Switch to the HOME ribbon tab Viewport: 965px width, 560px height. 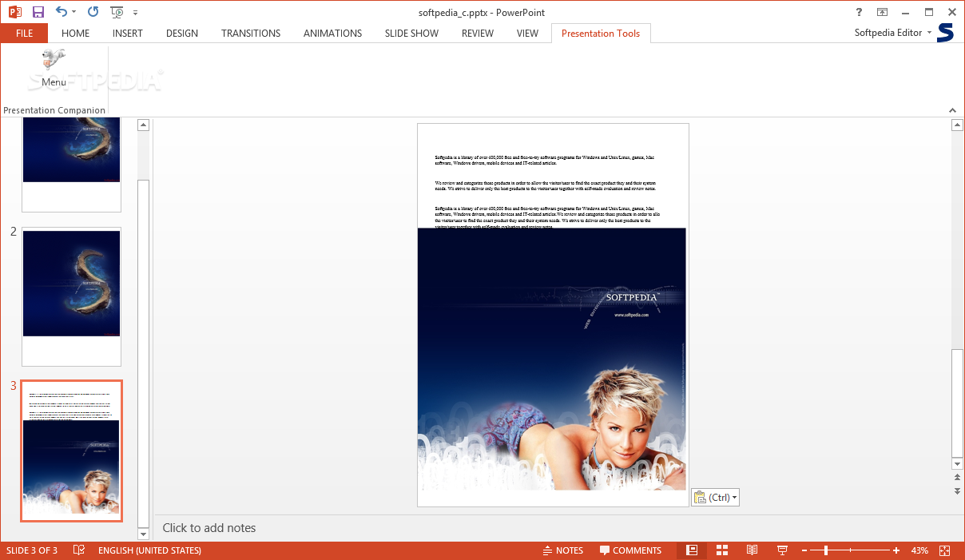[75, 33]
